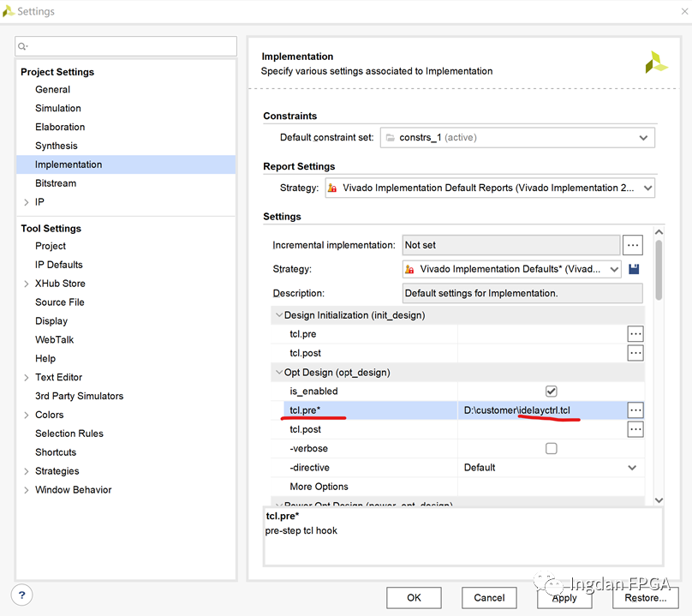Viewport: 692px width, 616px height.
Task: Open browse button for Design Initialization tcl.post
Action: point(635,353)
